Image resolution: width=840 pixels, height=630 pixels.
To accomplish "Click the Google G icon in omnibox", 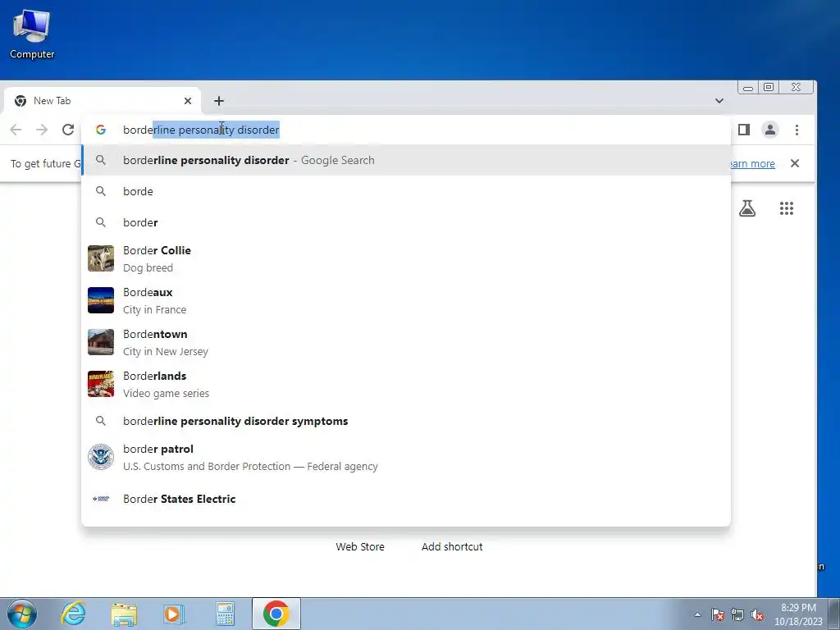I will tap(101, 130).
